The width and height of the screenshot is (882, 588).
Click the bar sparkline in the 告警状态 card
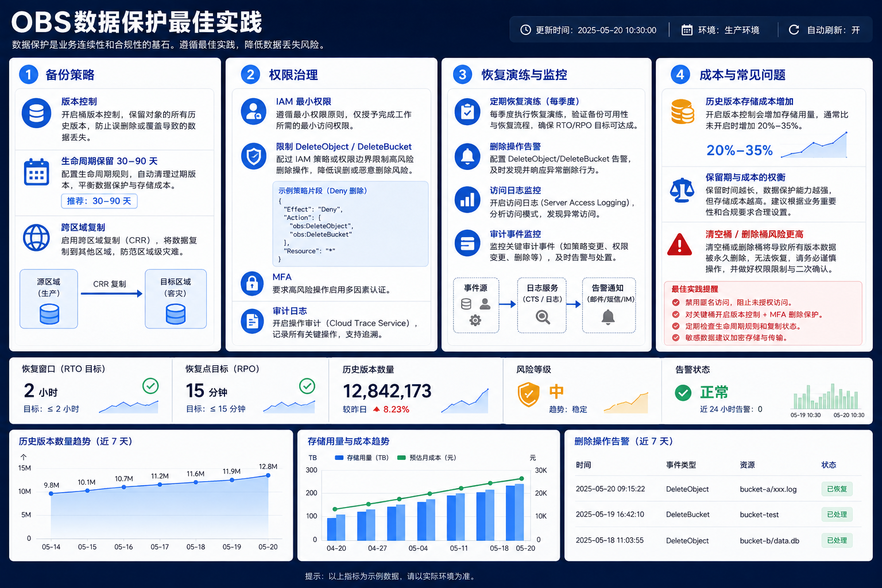point(827,396)
